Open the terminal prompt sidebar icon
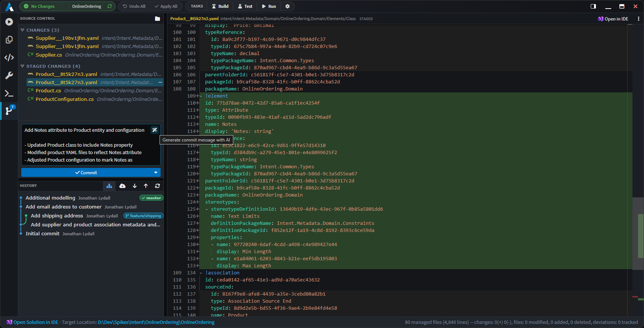The image size is (644, 328). pyautogui.click(x=9, y=93)
